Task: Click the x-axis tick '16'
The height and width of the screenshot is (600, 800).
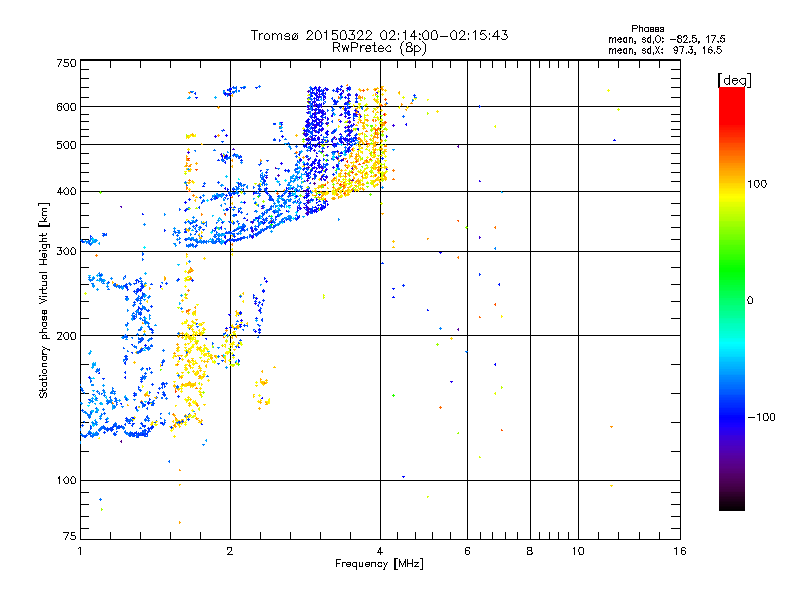Action: click(680, 551)
